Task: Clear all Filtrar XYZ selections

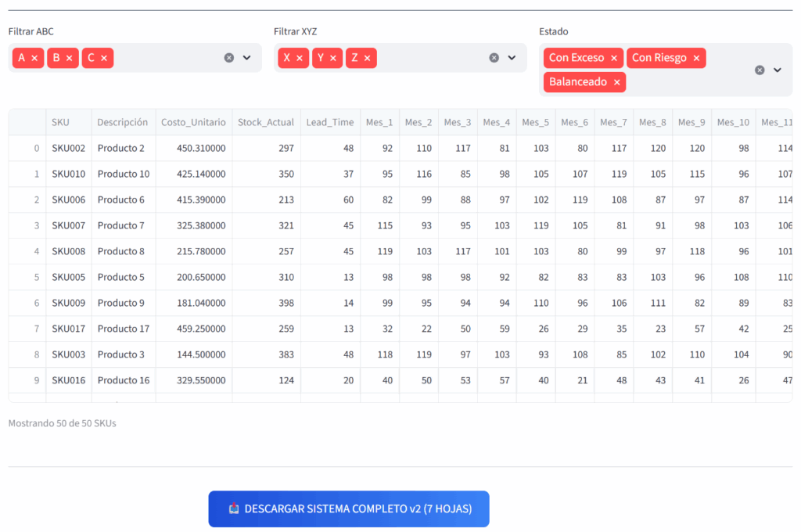Action: point(494,58)
